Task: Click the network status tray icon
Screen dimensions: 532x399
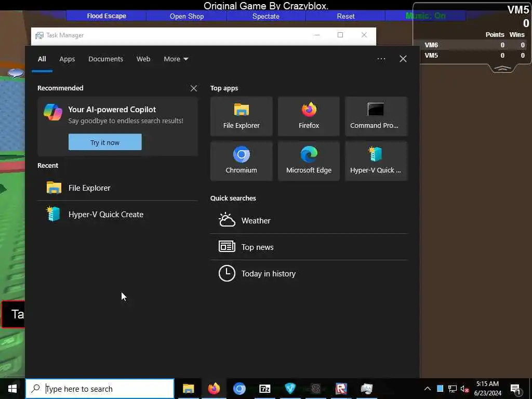Action: [453, 389]
